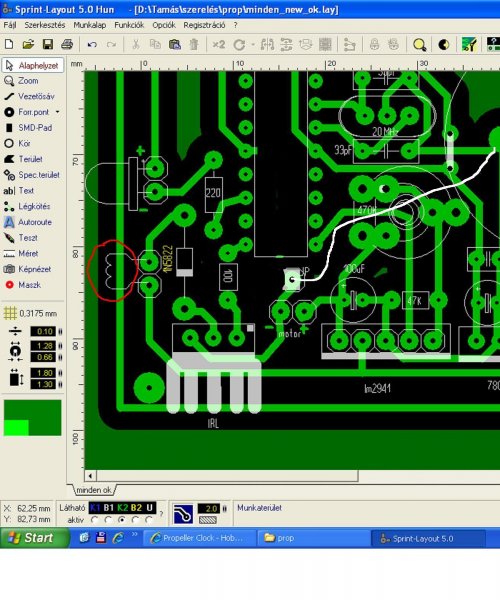Select the Maszk tool
The height and width of the screenshot is (600, 500).
coord(23,285)
